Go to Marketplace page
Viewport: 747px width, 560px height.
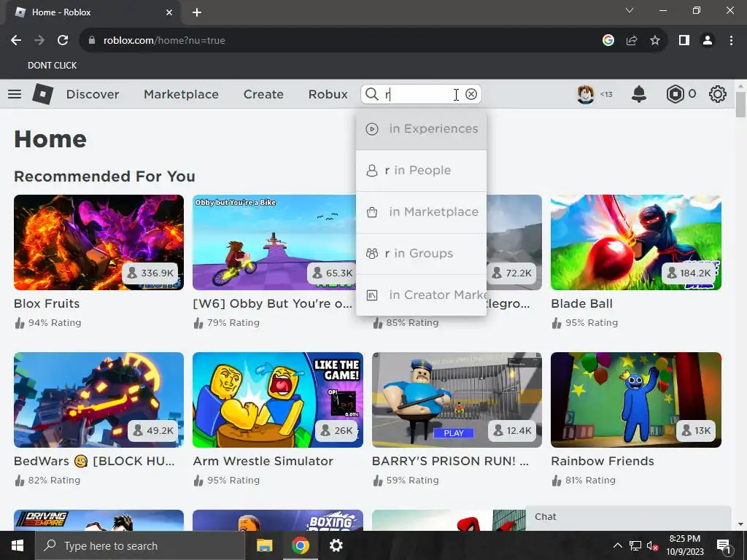coord(181,94)
